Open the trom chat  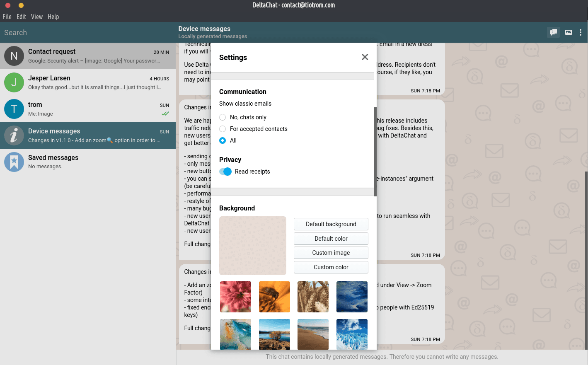[x=88, y=109]
